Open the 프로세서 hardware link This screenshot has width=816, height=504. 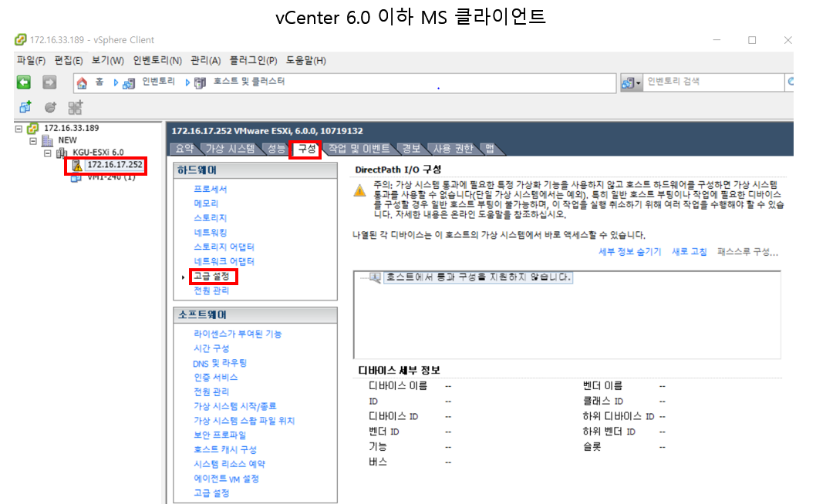pos(211,189)
